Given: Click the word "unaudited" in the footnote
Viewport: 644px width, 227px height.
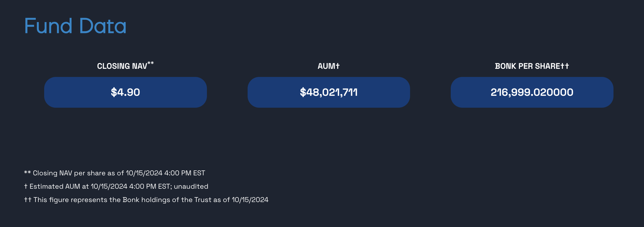Looking at the screenshot, I should point(191,187).
